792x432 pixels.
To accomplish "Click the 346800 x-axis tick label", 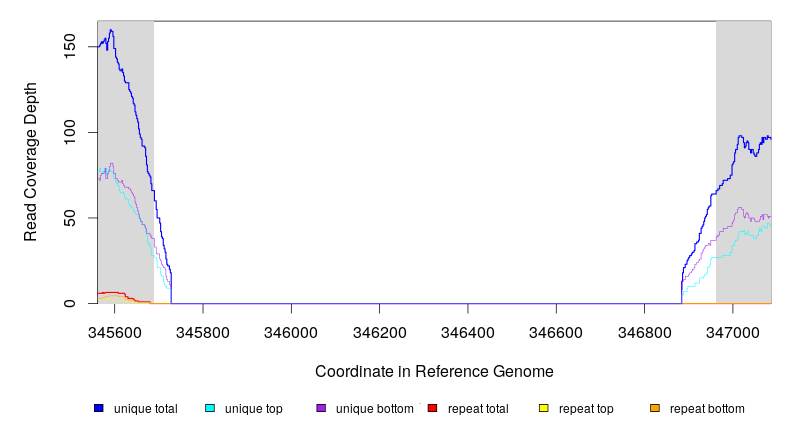I will tap(645, 328).
